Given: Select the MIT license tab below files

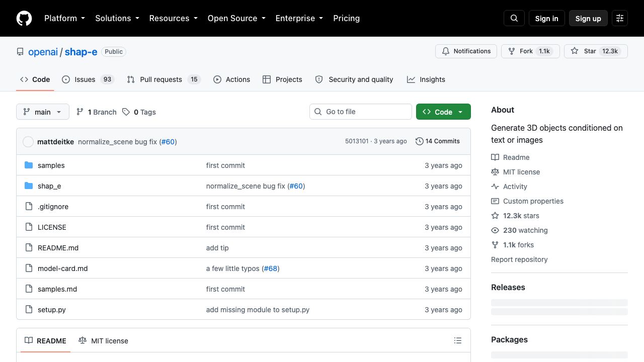Looking at the screenshot, I should [103, 341].
